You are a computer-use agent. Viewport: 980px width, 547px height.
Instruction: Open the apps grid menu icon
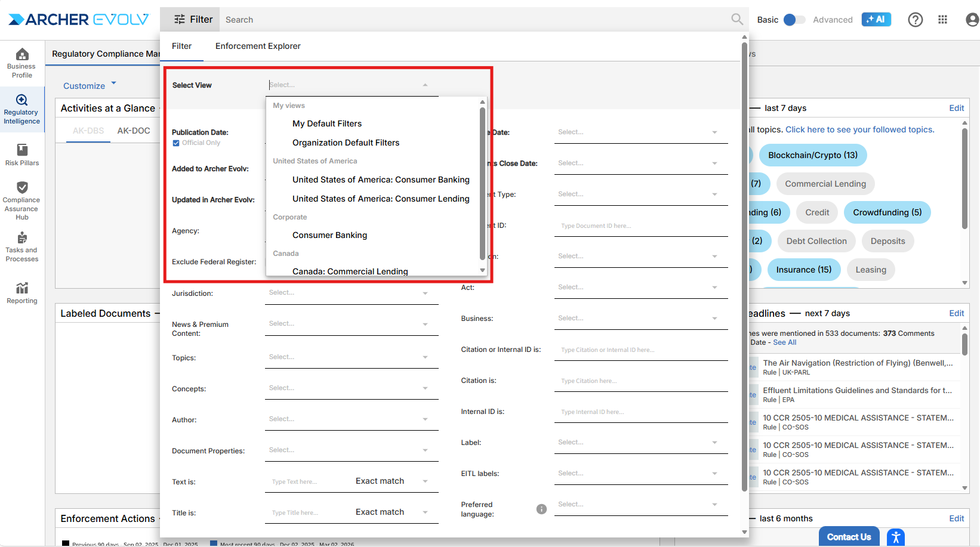943,20
